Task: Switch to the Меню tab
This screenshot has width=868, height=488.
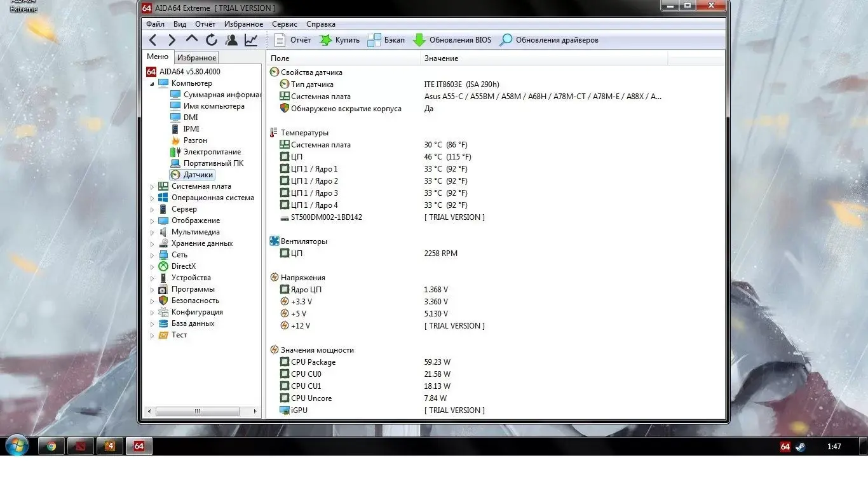Action: 158,57
